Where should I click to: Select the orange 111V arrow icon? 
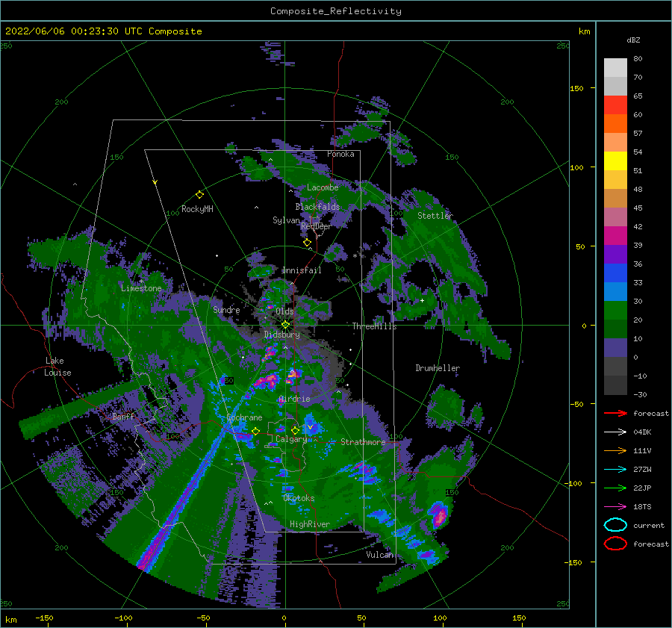point(615,450)
